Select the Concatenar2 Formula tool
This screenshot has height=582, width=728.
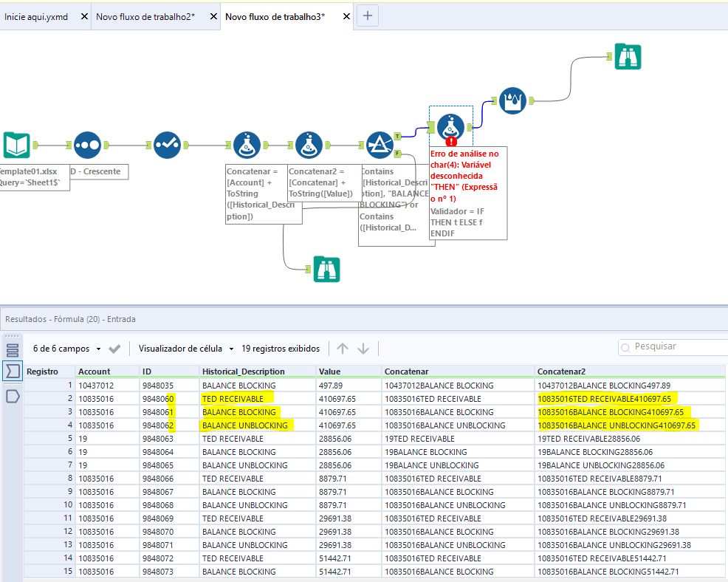[x=309, y=145]
